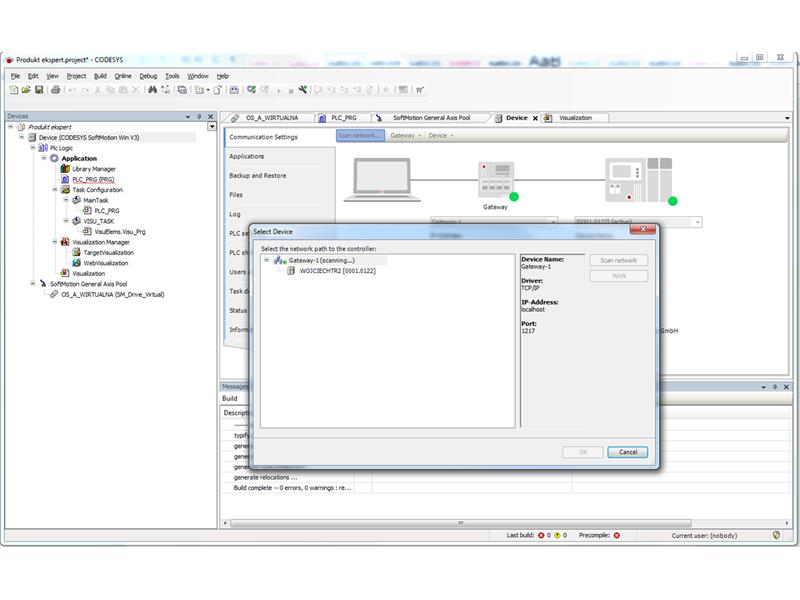Select VisuElems.Visu_Prg in the tree

point(120,232)
